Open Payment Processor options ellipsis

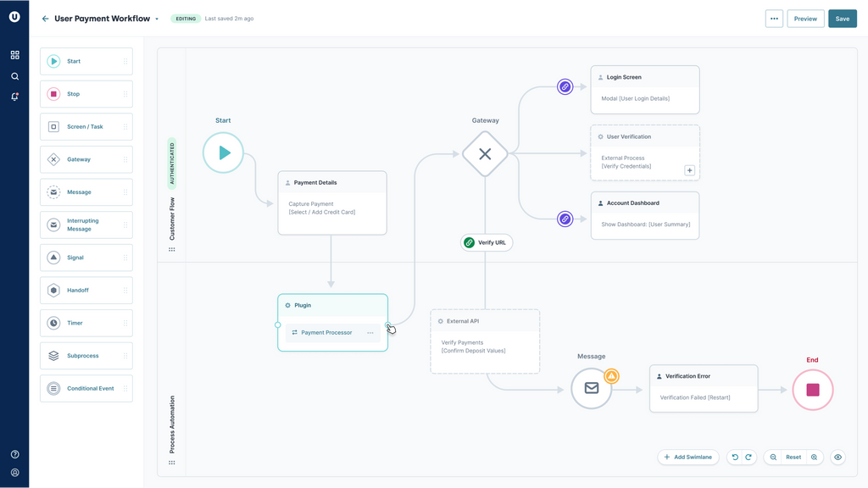click(x=370, y=333)
